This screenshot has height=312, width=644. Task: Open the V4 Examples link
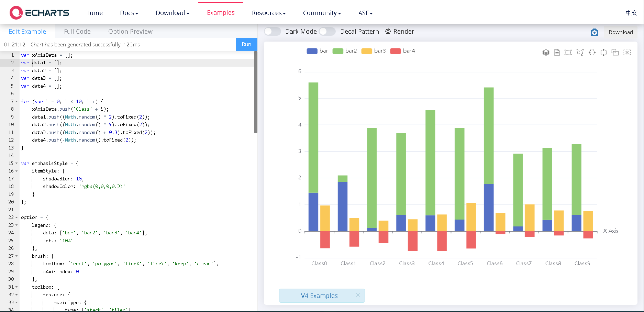click(x=319, y=296)
